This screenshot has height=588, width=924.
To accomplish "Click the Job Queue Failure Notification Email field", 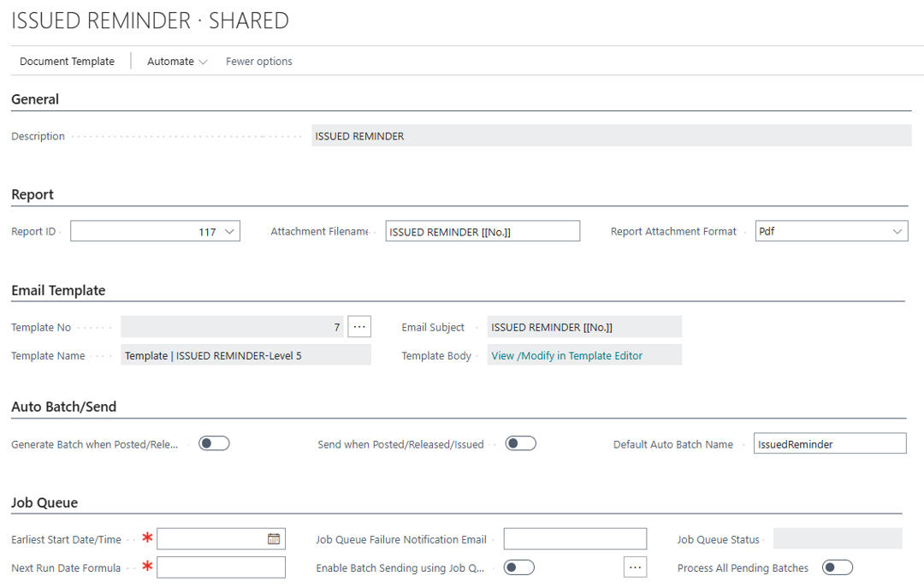I will (575, 539).
